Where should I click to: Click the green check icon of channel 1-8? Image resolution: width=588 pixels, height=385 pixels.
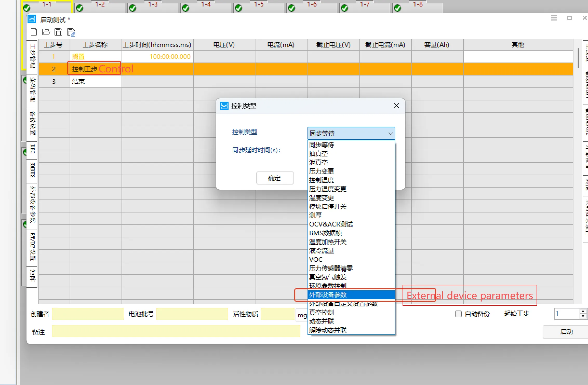[398, 8]
